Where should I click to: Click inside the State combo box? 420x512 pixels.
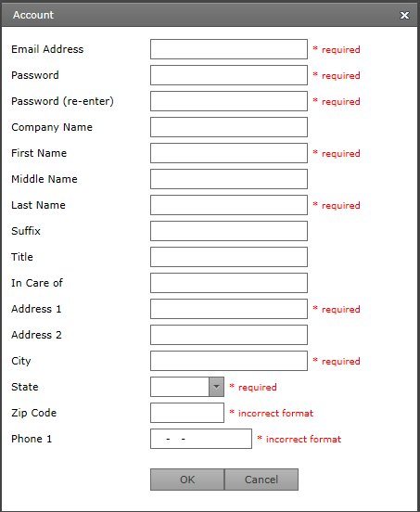click(180, 387)
